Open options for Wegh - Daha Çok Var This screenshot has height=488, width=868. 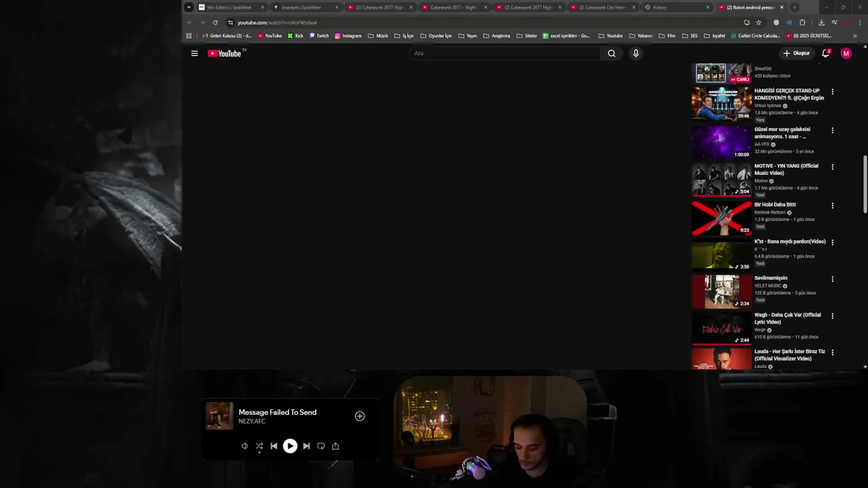tap(833, 316)
